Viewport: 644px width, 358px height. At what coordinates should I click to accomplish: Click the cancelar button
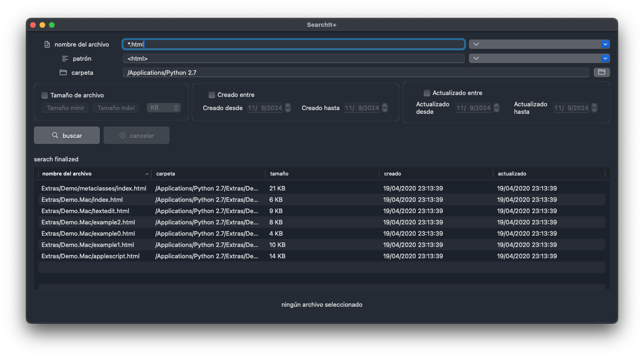coord(137,135)
